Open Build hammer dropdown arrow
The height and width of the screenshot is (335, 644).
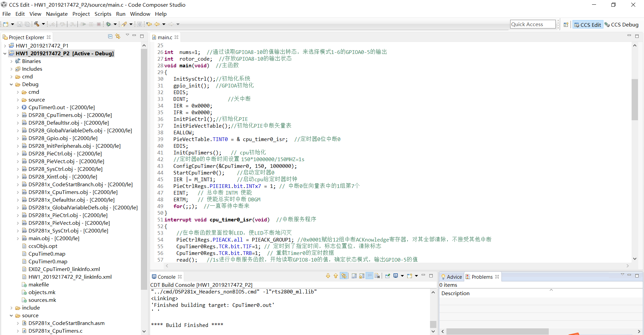tap(43, 24)
